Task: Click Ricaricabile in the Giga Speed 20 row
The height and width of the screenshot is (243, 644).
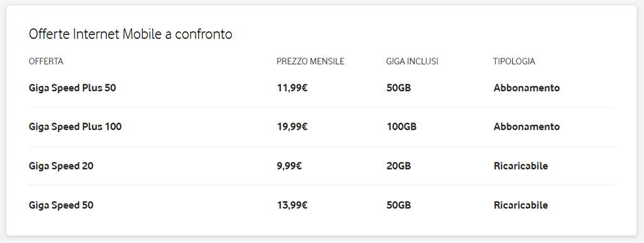Action: (x=521, y=166)
